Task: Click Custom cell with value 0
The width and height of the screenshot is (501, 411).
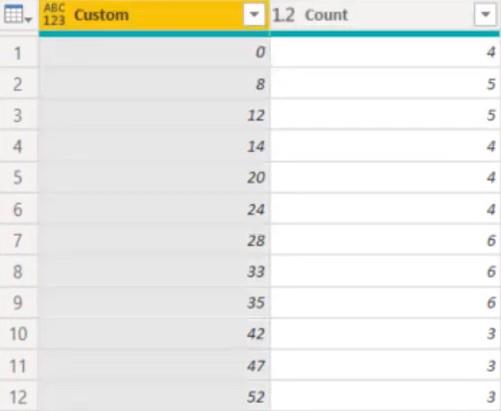Action: (154, 52)
